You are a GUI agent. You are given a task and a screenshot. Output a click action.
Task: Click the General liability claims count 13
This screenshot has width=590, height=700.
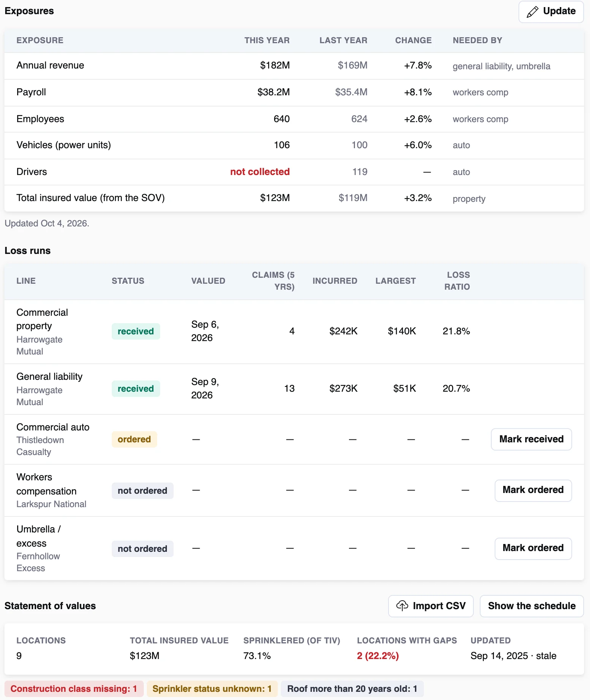point(289,389)
